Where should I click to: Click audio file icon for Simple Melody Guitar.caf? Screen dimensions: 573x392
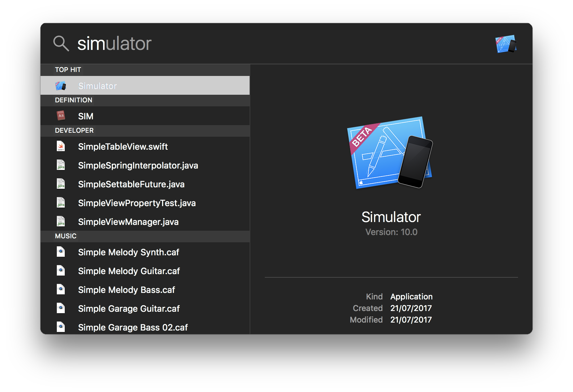pos(61,270)
